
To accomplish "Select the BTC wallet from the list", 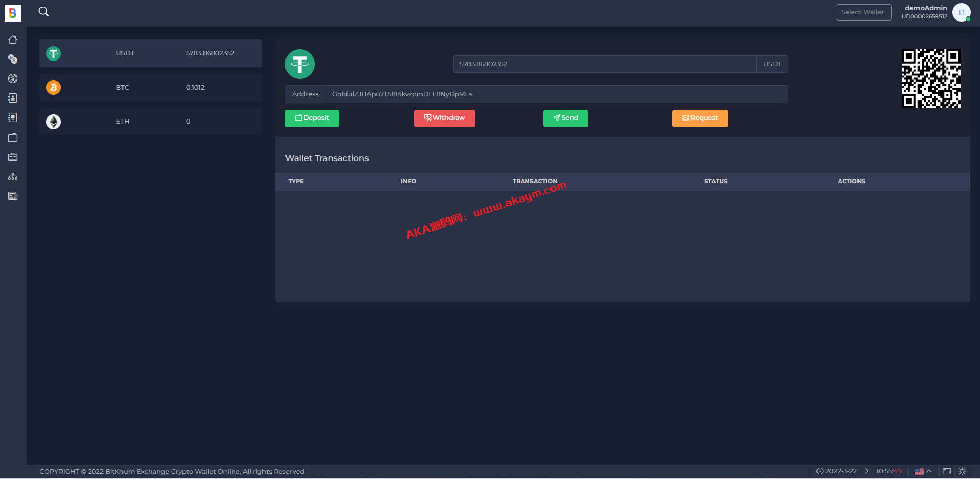I will pyautogui.click(x=151, y=88).
